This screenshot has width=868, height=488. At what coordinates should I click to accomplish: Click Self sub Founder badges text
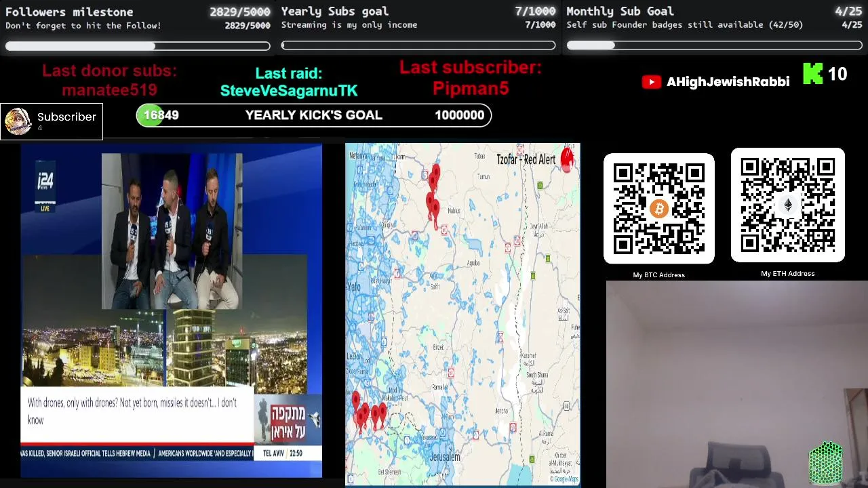(x=685, y=24)
